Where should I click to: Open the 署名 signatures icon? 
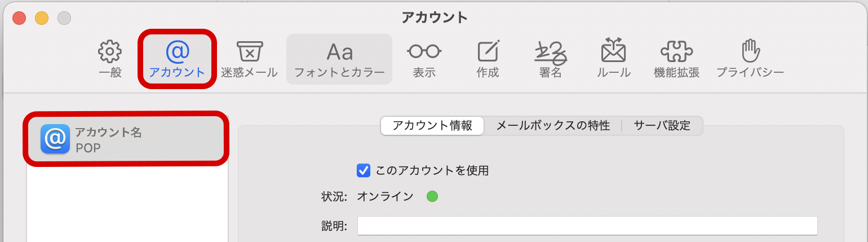click(x=551, y=52)
